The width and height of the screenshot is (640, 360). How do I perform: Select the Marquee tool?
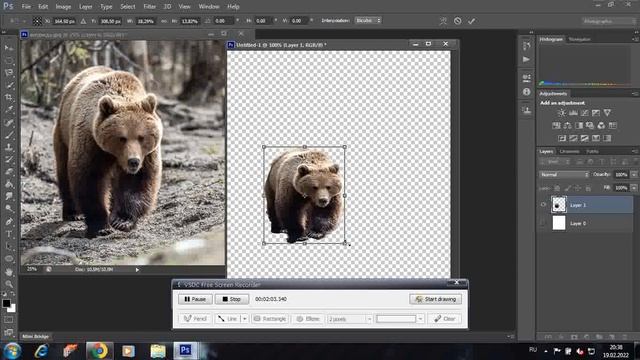[9, 60]
